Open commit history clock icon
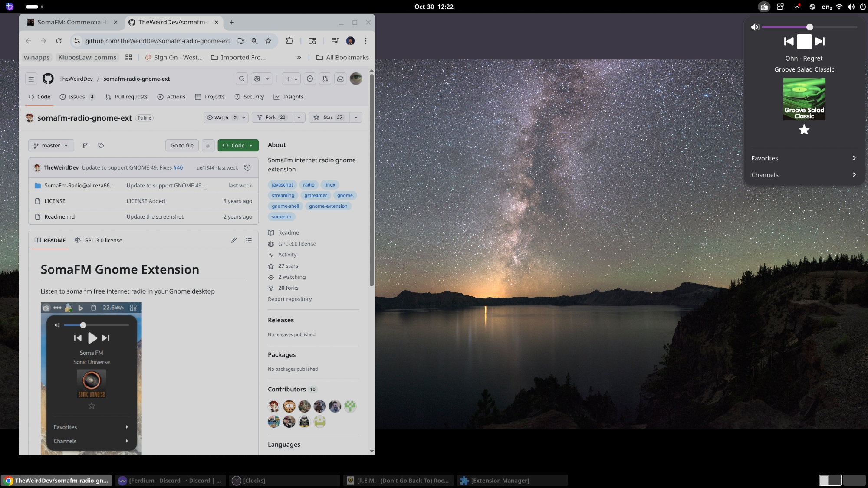 click(247, 168)
